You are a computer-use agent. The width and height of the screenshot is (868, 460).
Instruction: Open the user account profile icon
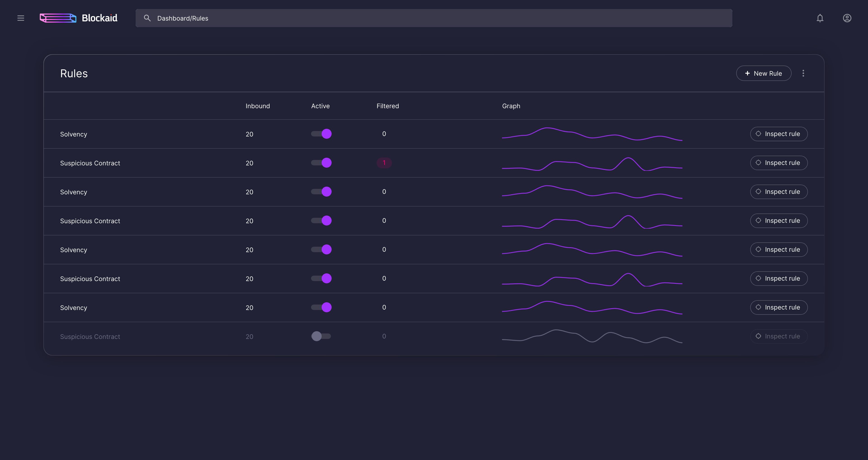point(847,18)
